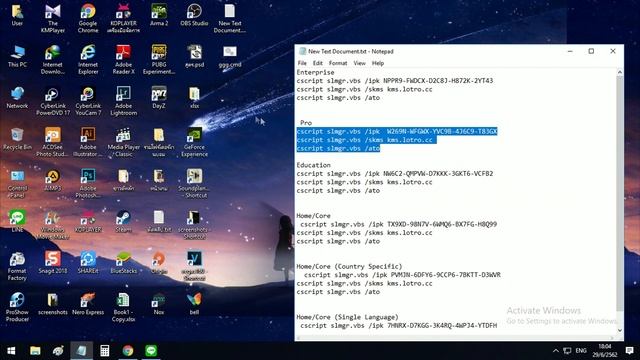Select the AIMP3 desktop icon
The height and width of the screenshot is (360, 640).
point(53,180)
